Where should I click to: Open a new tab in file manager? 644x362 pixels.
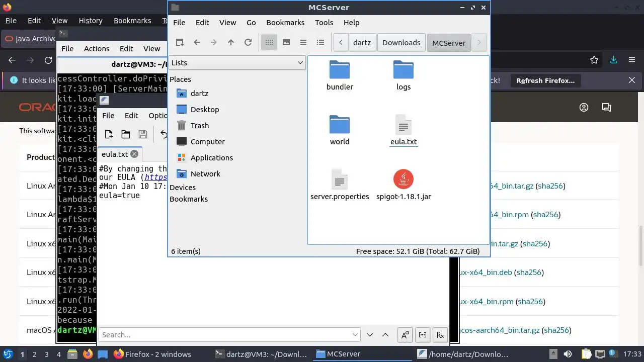point(180,42)
